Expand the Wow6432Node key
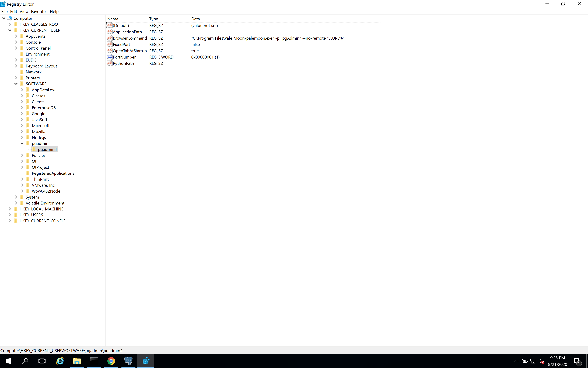This screenshot has width=588, height=368. [x=22, y=191]
